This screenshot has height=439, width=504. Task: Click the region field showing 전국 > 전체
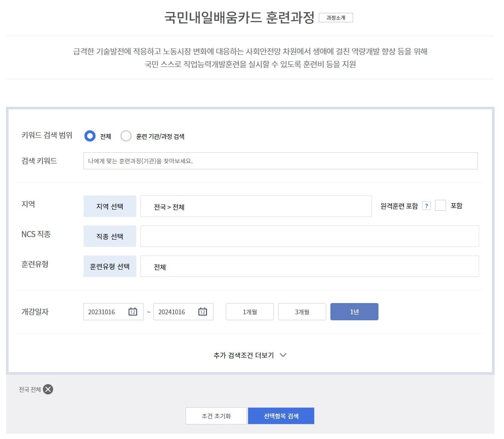[256, 206]
